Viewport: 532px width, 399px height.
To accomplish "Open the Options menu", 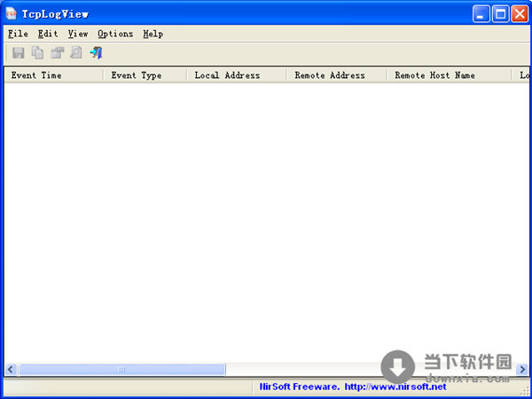I will click(x=115, y=34).
